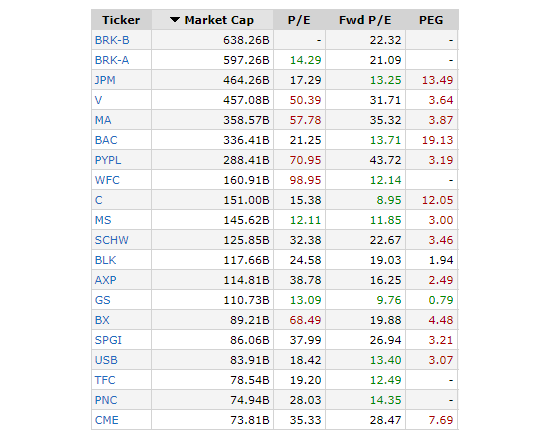
Task: Select market cap value 86.06B
Action: (x=250, y=340)
